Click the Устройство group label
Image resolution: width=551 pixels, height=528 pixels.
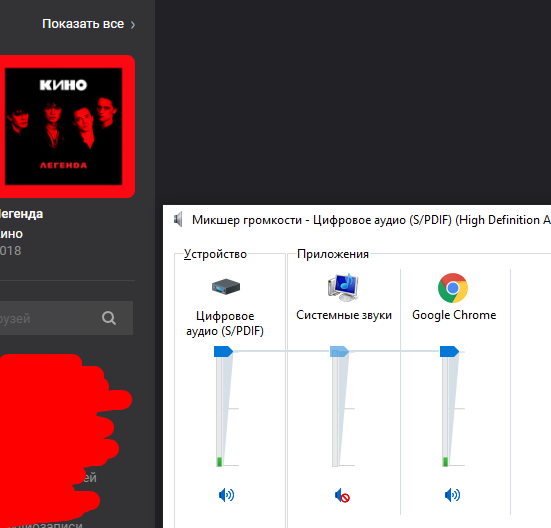pyautogui.click(x=215, y=254)
